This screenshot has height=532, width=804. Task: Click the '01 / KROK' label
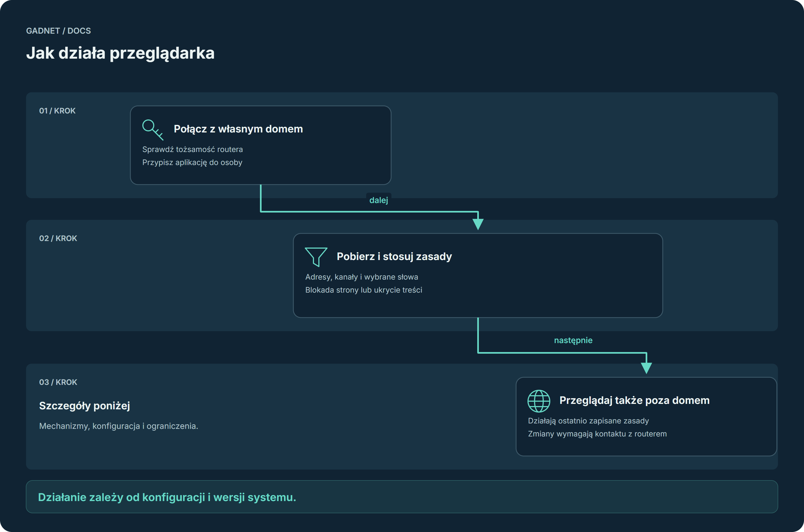(57, 111)
